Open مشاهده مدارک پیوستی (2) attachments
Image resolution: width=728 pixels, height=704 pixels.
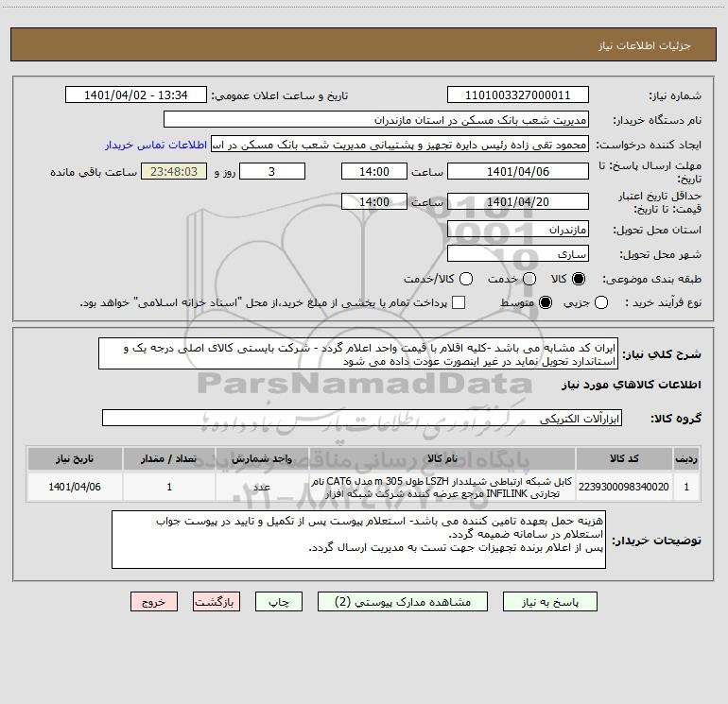403,602
